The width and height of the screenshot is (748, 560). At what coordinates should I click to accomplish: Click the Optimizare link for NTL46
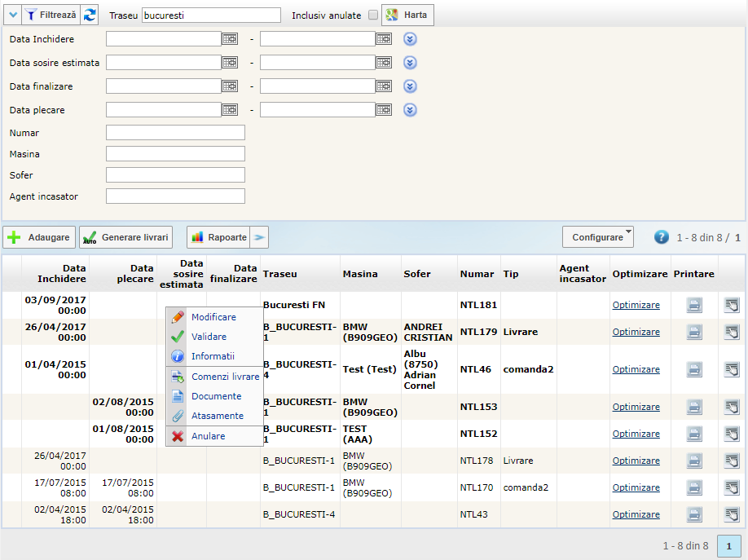click(636, 369)
